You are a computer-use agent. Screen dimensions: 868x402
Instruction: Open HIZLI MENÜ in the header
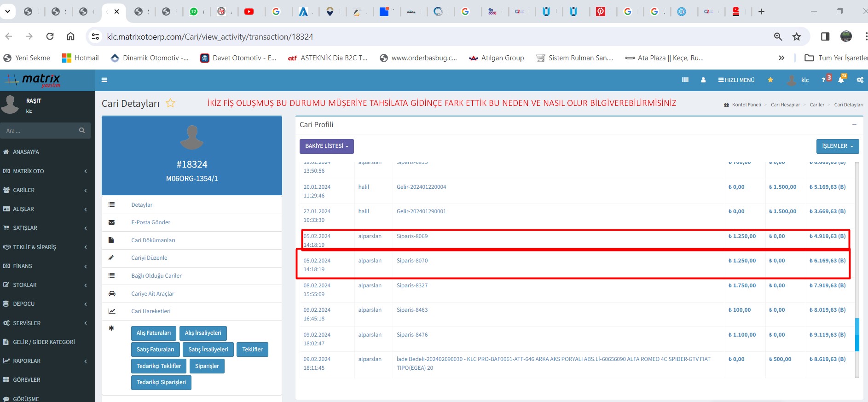pyautogui.click(x=736, y=80)
